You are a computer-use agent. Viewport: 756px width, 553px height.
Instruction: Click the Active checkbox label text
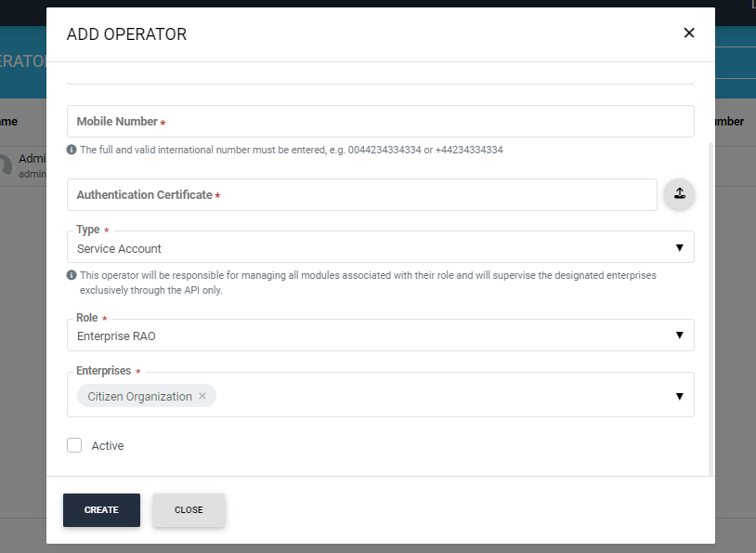point(108,446)
